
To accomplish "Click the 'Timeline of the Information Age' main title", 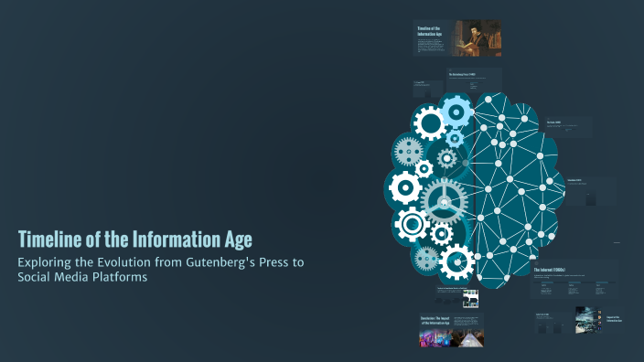I will (x=134, y=240).
